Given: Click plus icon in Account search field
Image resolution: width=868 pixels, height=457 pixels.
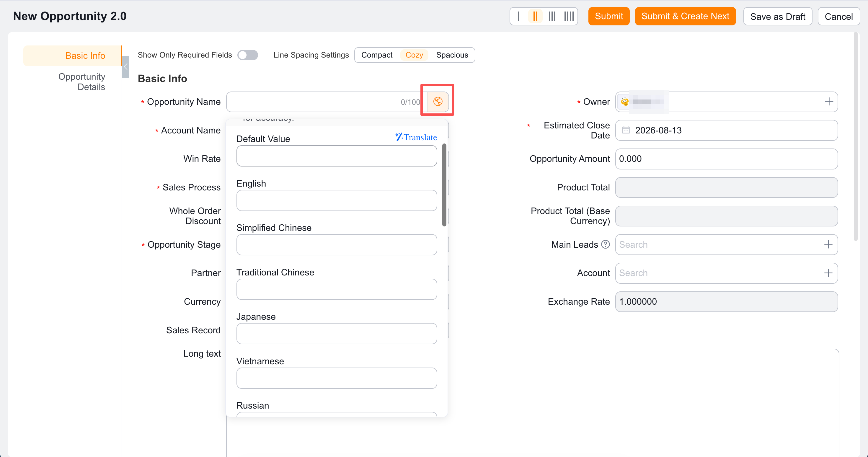Looking at the screenshot, I should (828, 273).
